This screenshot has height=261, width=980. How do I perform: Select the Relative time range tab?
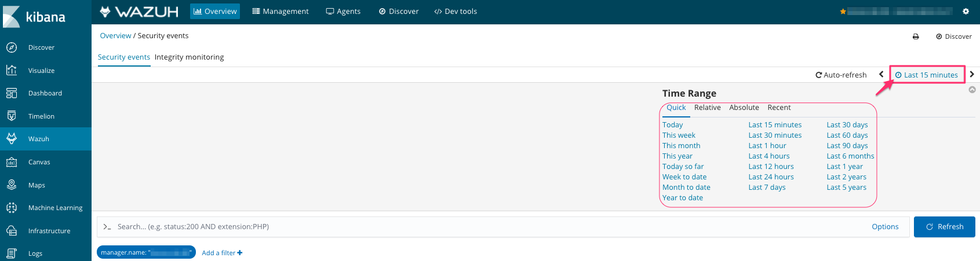pyautogui.click(x=707, y=108)
